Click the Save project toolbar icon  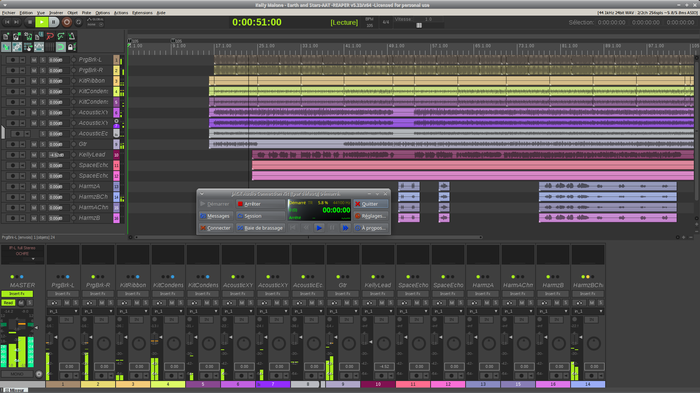click(x=28, y=36)
